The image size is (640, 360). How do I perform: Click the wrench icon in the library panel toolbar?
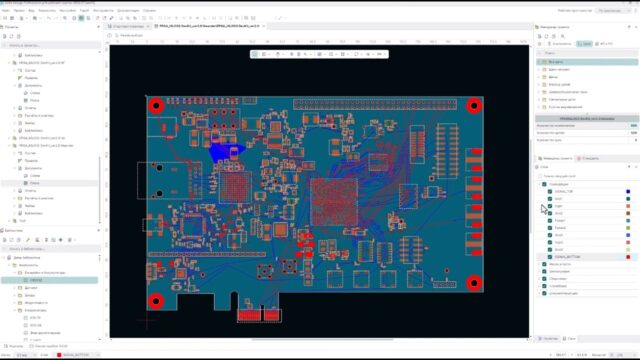point(28,240)
